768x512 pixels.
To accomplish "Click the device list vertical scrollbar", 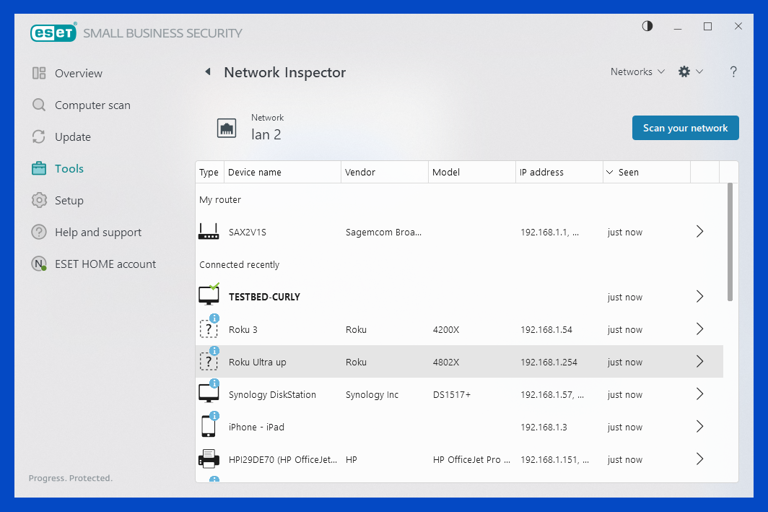I will (730, 242).
